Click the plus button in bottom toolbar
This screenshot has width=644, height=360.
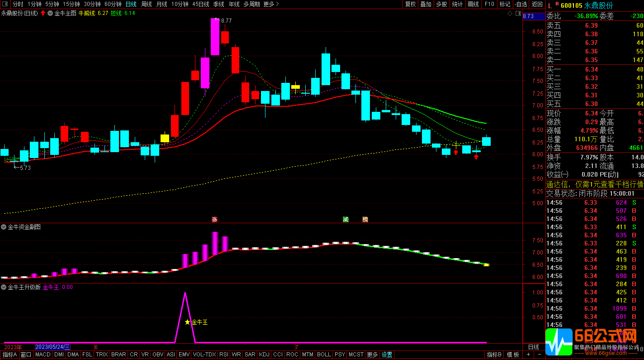pos(528,355)
